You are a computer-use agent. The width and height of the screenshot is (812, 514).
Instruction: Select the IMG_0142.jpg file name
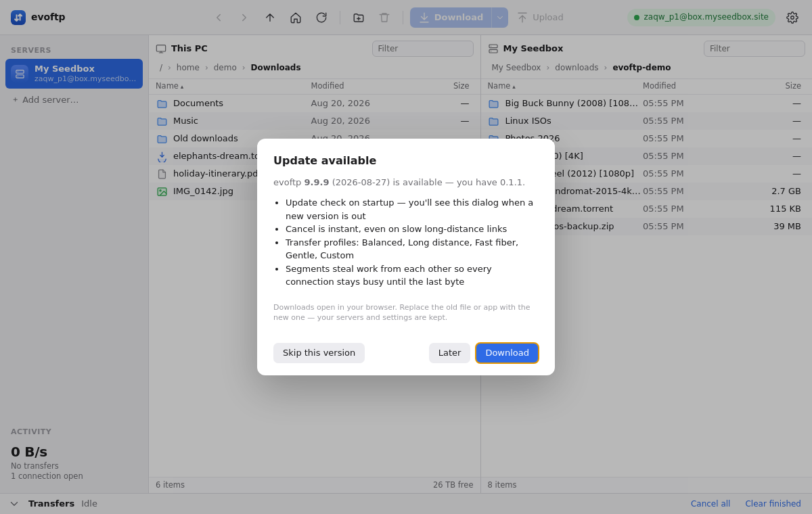[x=203, y=191]
